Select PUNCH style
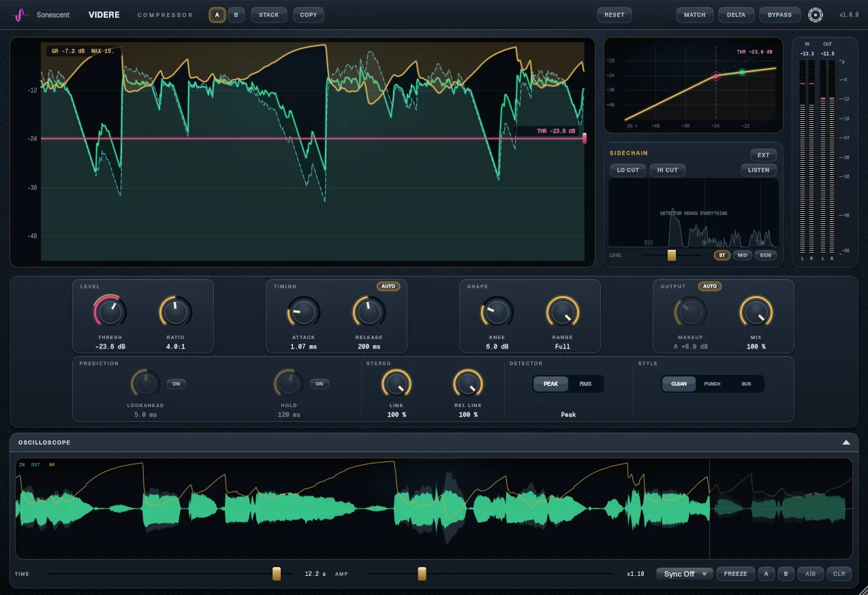This screenshot has height=595, width=868. [712, 384]
